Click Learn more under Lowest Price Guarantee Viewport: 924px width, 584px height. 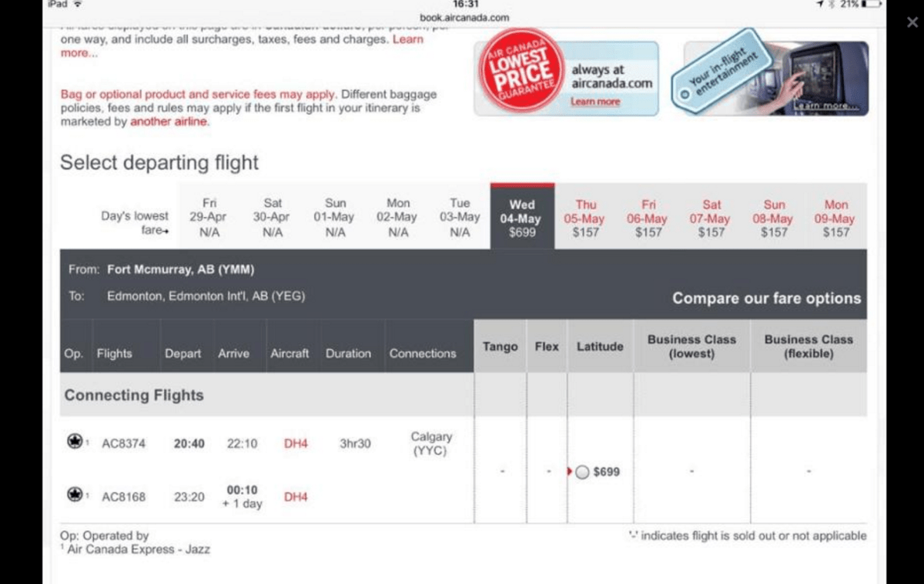coord(594,102)
